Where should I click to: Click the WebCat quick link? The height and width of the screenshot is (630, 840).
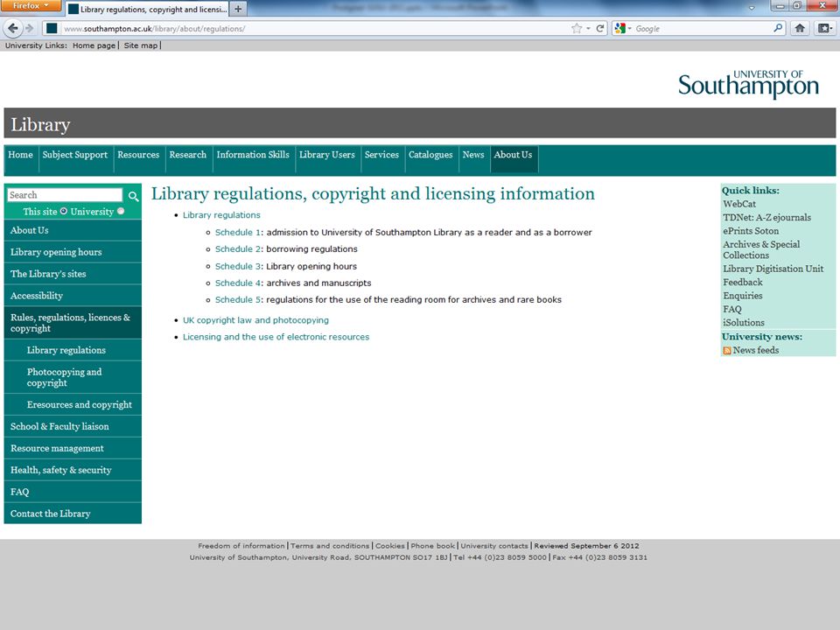(739, 204)
